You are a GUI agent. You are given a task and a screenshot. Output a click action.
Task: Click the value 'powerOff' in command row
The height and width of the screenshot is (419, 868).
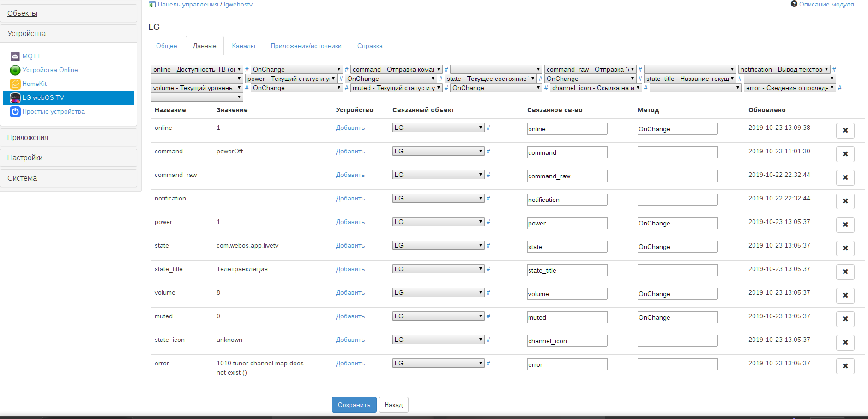pos(229,152)
